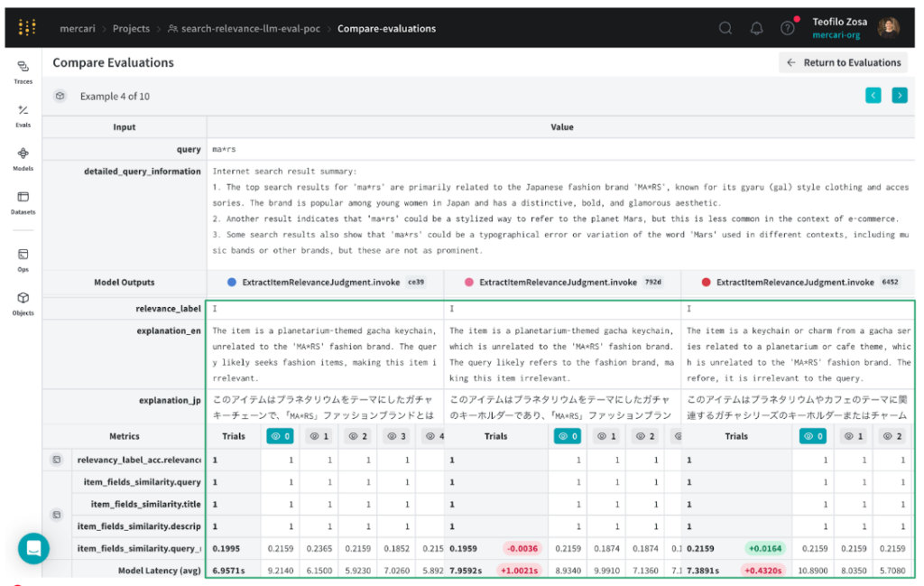
Task: Click Return to Evaluations button
Action: point(843,62)
